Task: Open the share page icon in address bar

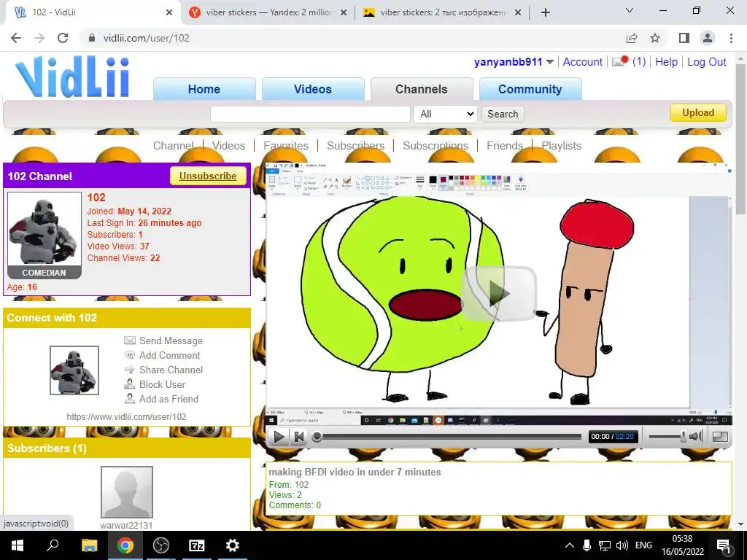Action: 632,38
